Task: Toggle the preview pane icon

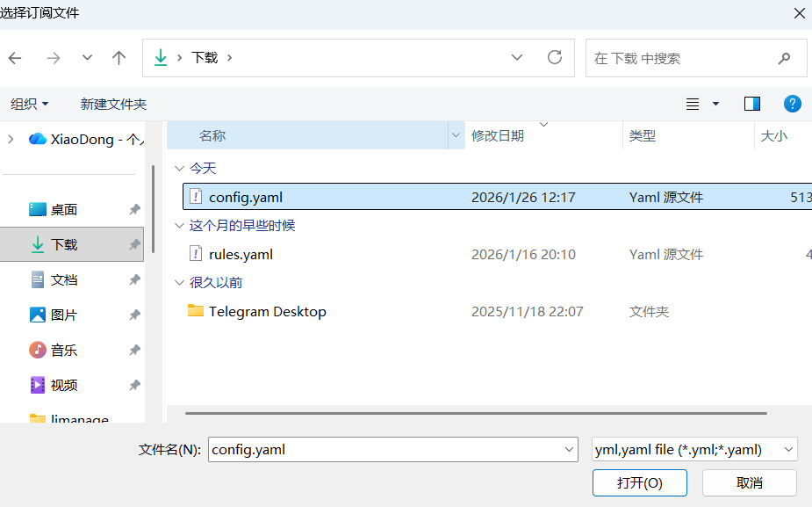Action: pos(751,104)
